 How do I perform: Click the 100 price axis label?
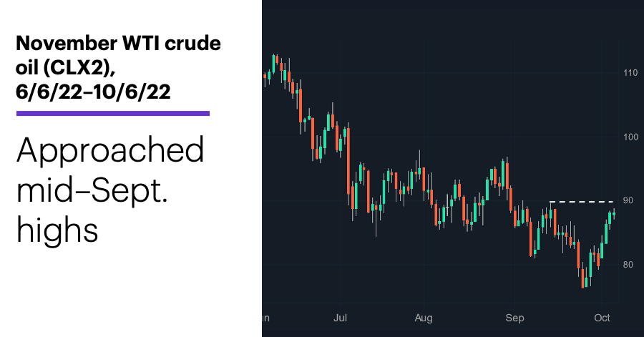tap(630, 137)
